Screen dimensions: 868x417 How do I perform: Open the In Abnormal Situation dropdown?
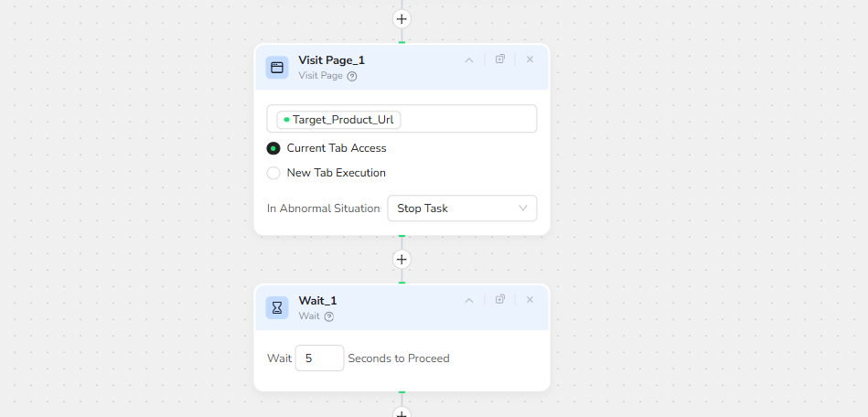(462, 208)
